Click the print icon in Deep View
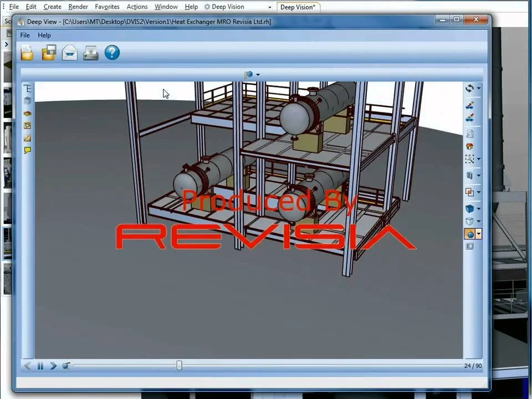This screenshot has width=532, height=399. (x=90, y=53)
